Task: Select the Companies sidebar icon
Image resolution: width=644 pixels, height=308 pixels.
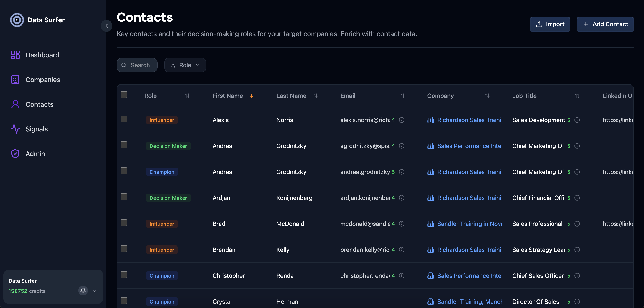Action: (x=15, y=79)
